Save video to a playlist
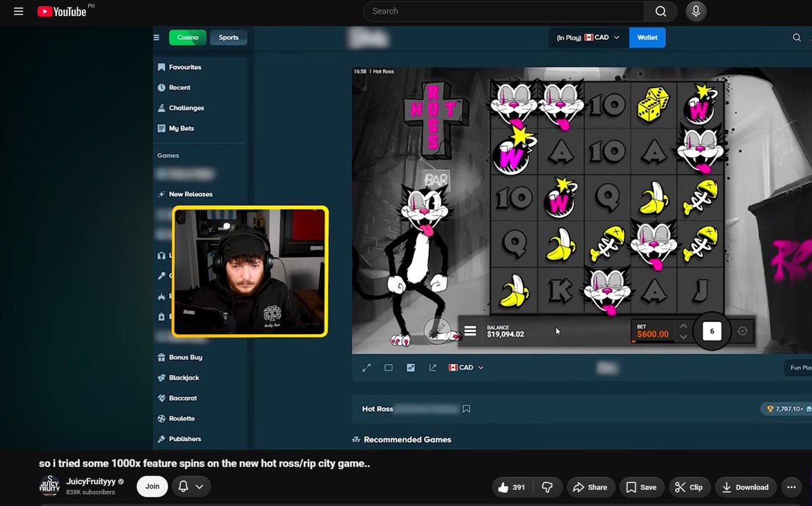812x506 pixels. tap(641, 487)
